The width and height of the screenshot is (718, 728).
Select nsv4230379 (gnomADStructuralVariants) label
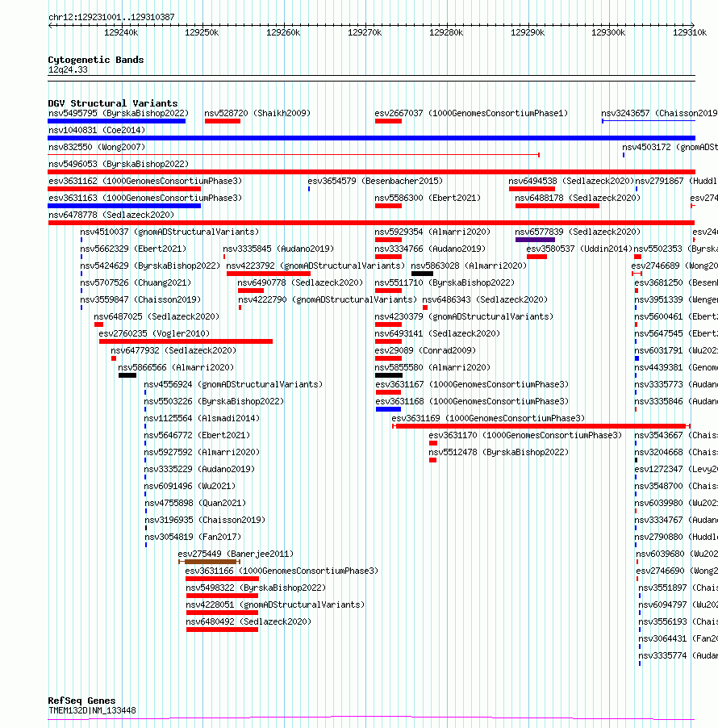coord(464,316)
